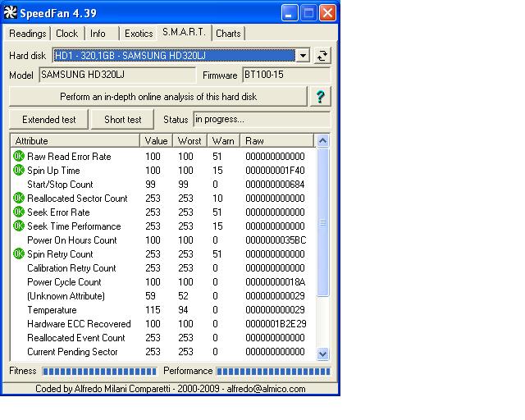Screen dimensions: 525x420
Task: Click OK icon beside Seek Error Rate
Action: (x=19, y=212)
